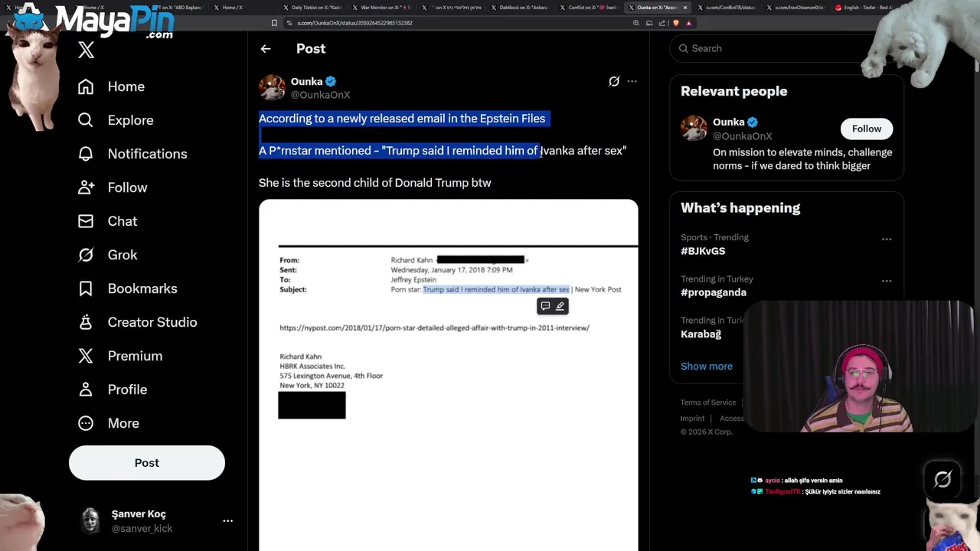980x551 pixels.
Task: Open Creator Studio in the sidebar
Action: 137,322
